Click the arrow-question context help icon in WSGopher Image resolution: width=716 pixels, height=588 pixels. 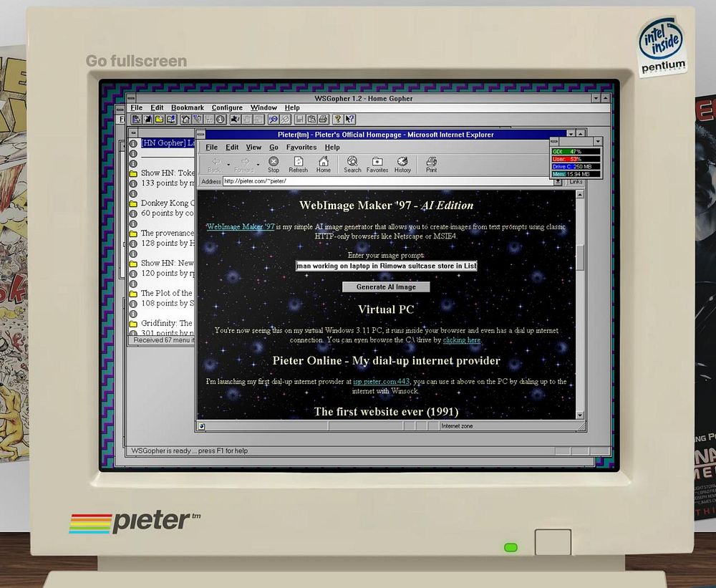click(349, 119)
